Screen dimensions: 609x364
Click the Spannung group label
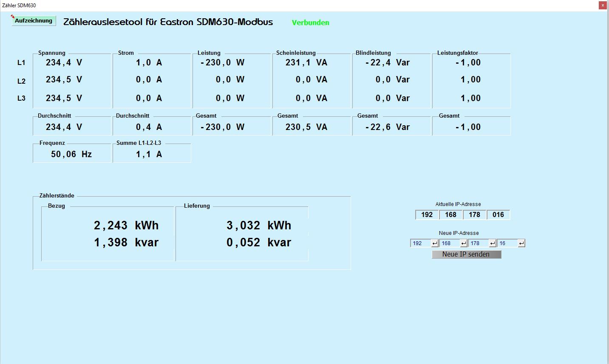click(52, 53)
